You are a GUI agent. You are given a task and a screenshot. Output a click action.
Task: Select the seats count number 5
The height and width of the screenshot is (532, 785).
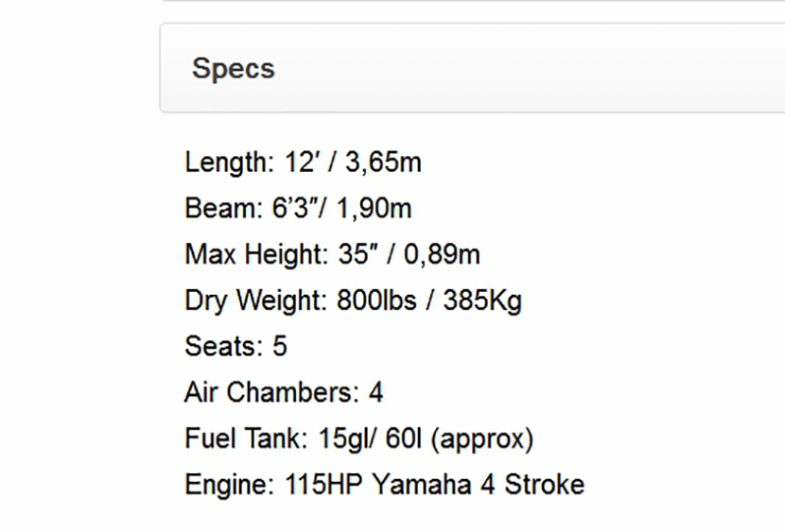(x=279, y=347)
